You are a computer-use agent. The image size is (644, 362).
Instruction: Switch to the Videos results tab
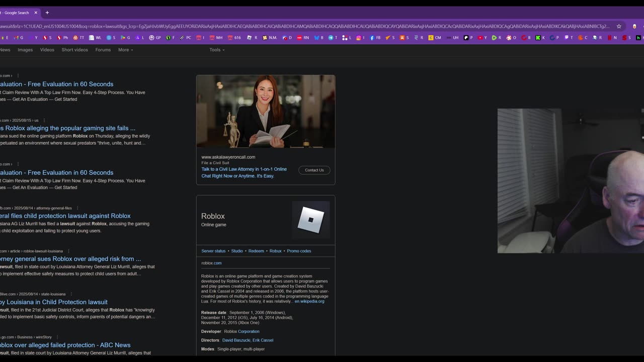click(47, 50)
